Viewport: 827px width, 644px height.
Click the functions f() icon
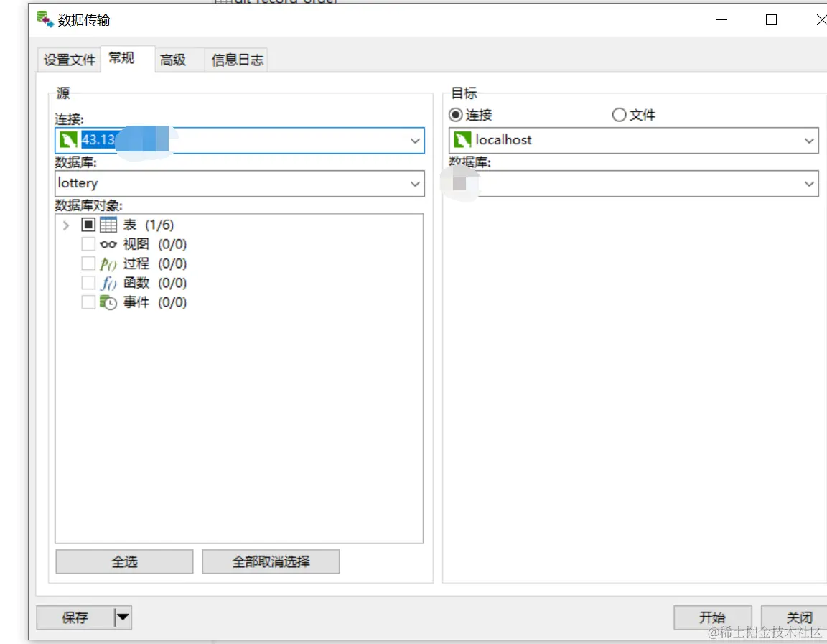coord(108,284)
